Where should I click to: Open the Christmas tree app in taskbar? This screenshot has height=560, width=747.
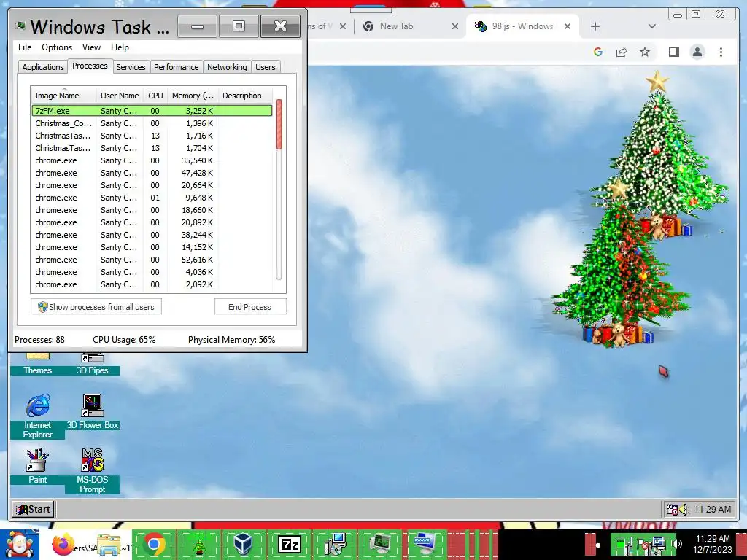199,544
